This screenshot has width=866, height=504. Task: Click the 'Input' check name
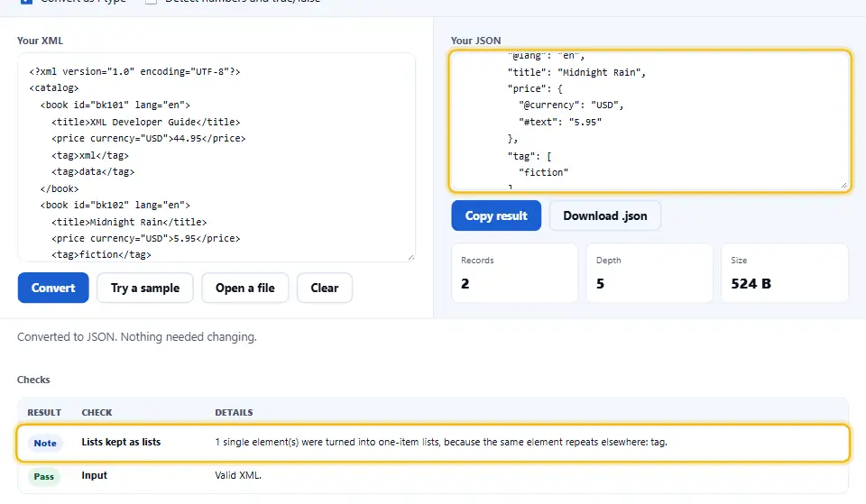[x=95, y=475]
